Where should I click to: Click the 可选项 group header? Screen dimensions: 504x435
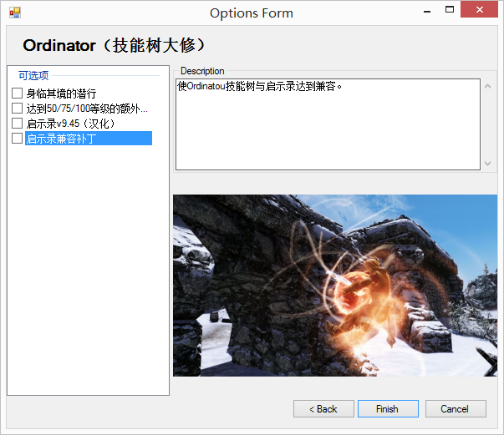(33, 76)
